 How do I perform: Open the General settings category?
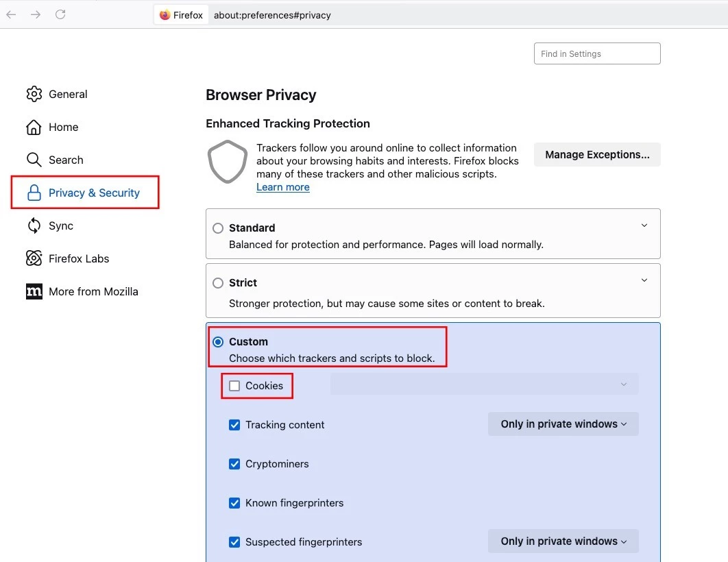[68, 94]
